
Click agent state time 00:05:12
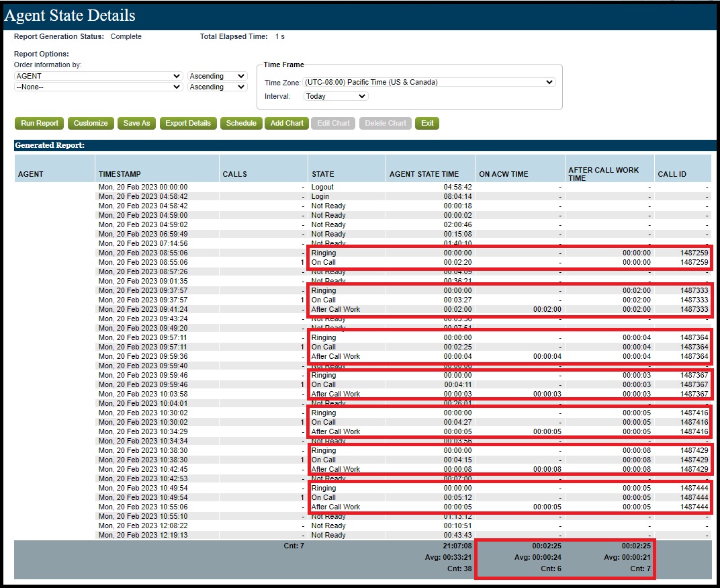click(457, 497)
